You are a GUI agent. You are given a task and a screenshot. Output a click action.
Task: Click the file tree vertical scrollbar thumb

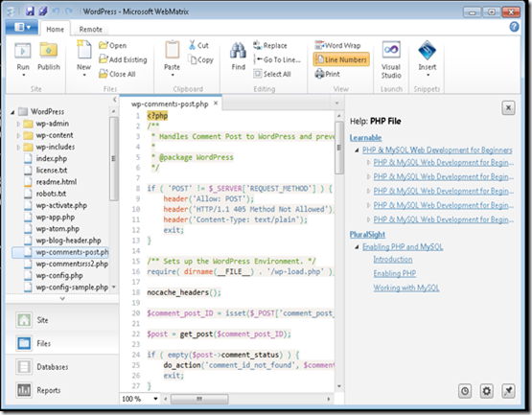[114, 158]
